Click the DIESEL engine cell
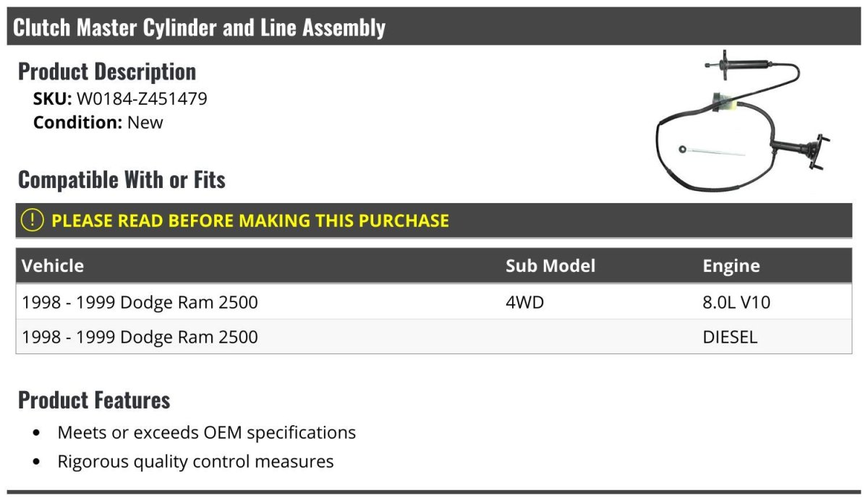The image size is (868, 501). coord(730,337)
